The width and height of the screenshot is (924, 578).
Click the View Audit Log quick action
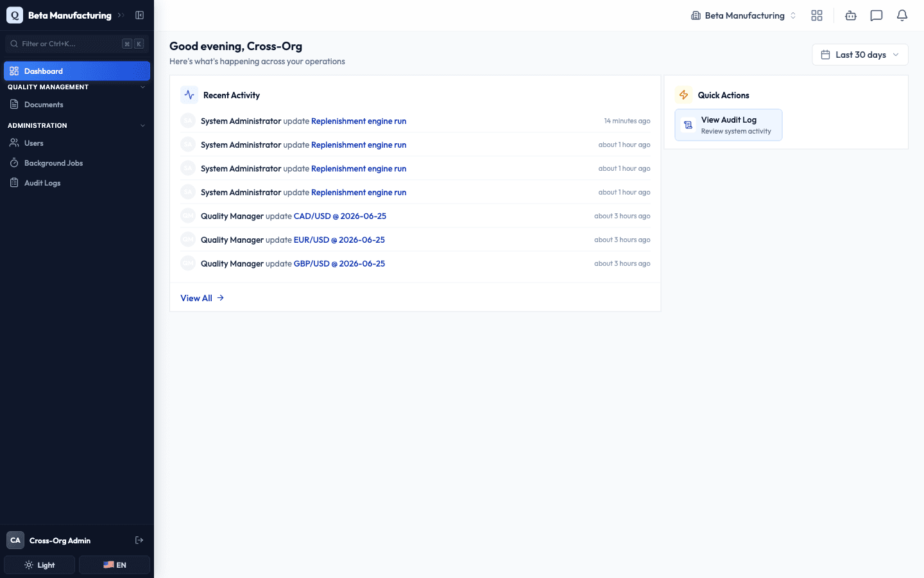(728, 125)
